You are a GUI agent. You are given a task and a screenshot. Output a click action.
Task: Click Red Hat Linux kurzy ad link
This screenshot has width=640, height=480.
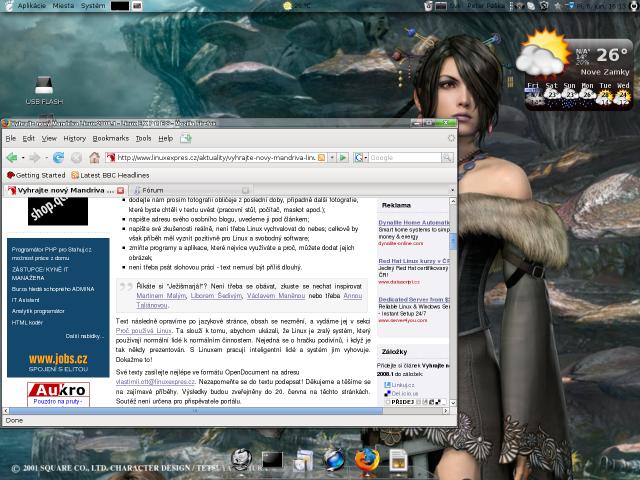tap(414, 261)
